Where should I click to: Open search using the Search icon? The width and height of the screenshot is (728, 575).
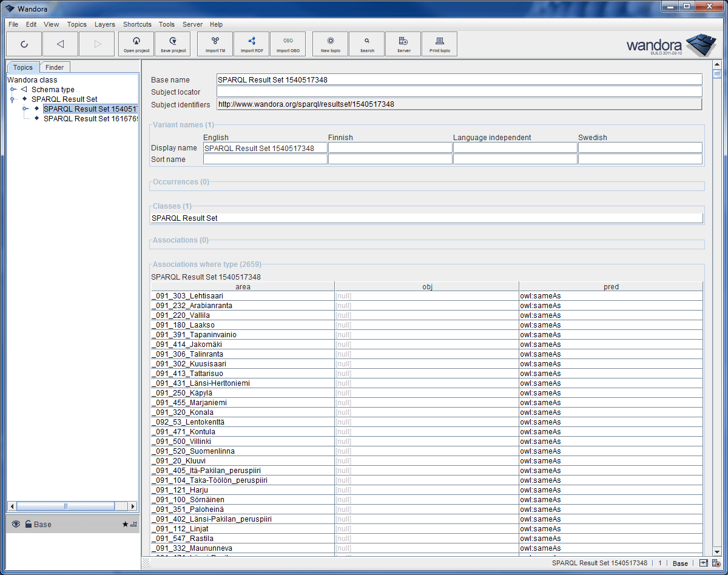[366, 43]
